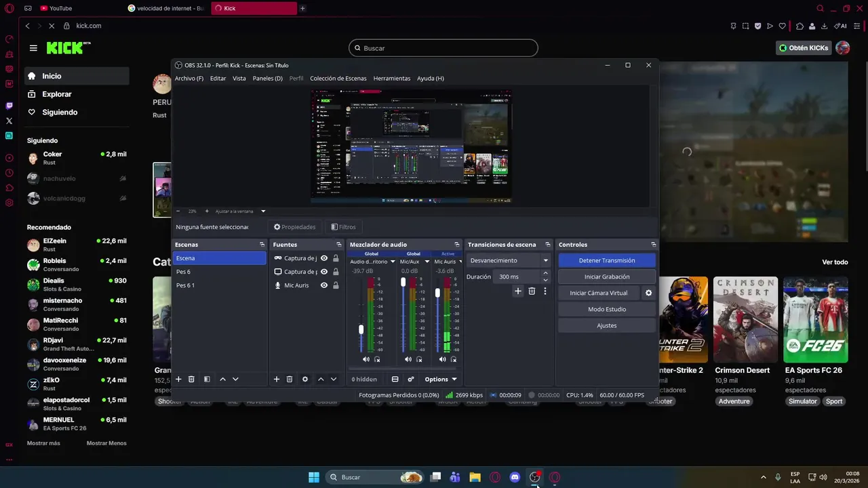
Task: Adjust desktop audio volume fader
Action: pos(361,329)
